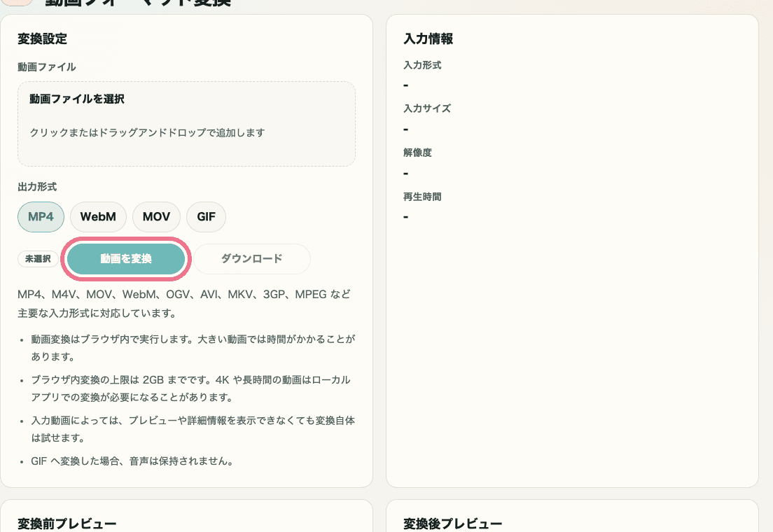Click the 再生時間 value placeholder dash
The width and height of the screenshot is (773, 532).
[405, 216]
